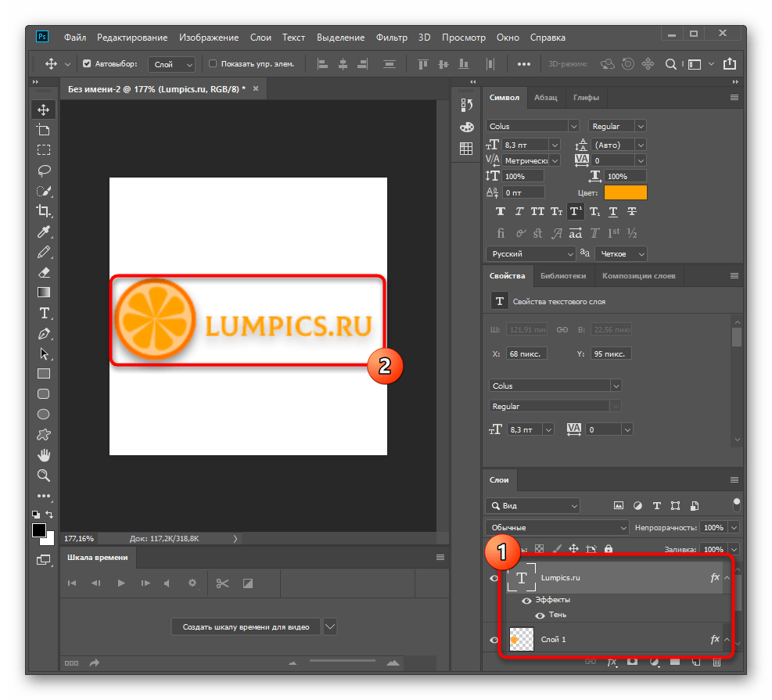
Task: Click the scissors split icon in timeline
Action: (x=222, y=583)
